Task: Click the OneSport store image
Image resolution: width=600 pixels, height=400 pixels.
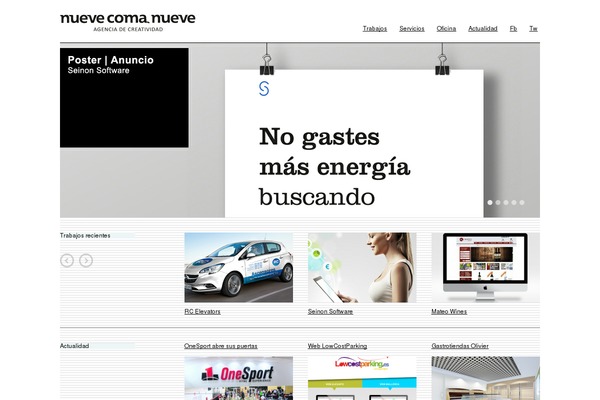Action: point(239,378)
